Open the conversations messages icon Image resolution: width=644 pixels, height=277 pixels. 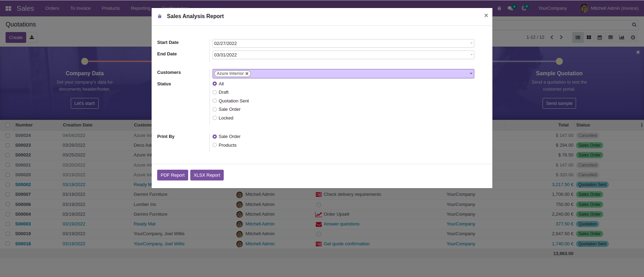tap(510, 8)
